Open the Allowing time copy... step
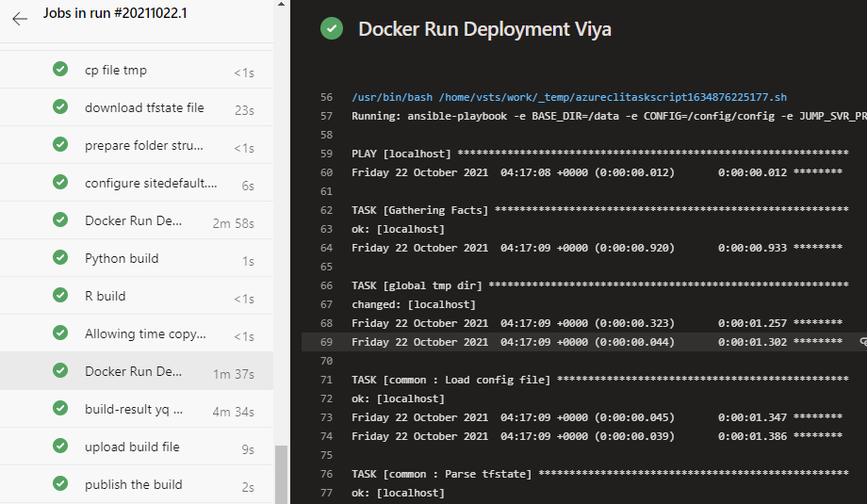Viewport: 867px width, 504px height. [x=137, y=333]
